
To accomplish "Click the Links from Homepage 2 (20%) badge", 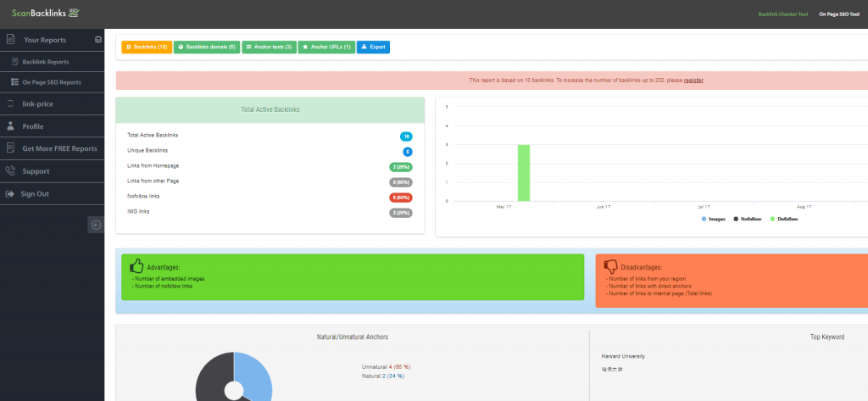I will 401,167.
